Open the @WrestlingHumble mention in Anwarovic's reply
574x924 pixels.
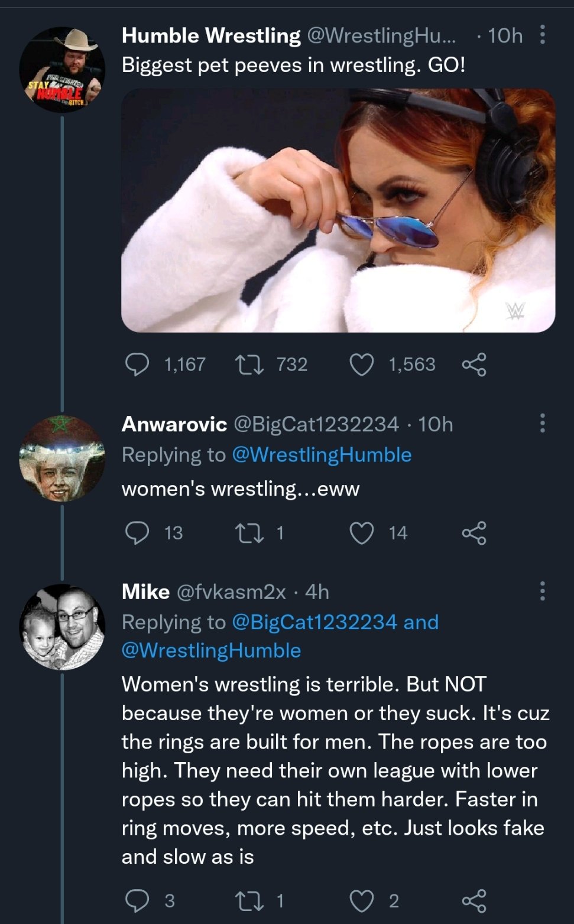[x=322, y=455]
